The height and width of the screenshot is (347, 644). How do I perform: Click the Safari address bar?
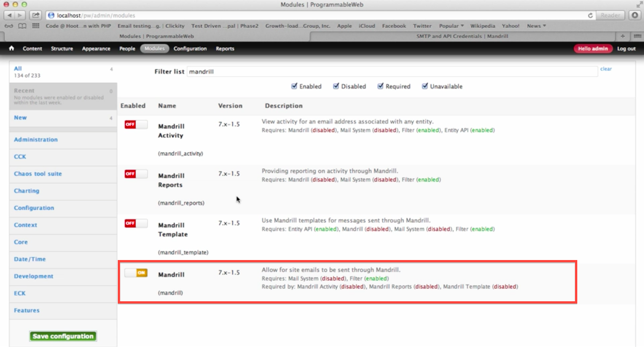tap(315, 15)
